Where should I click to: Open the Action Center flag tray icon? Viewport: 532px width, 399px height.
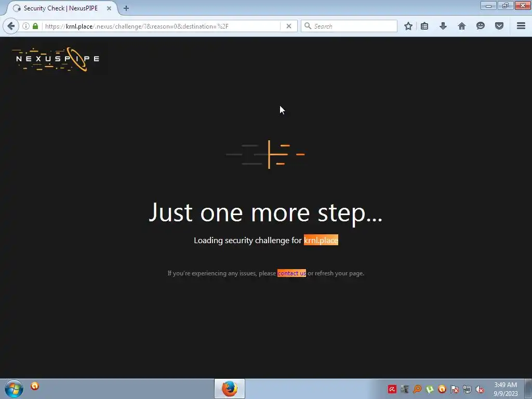pyautogui.click(x=455, y=389)
